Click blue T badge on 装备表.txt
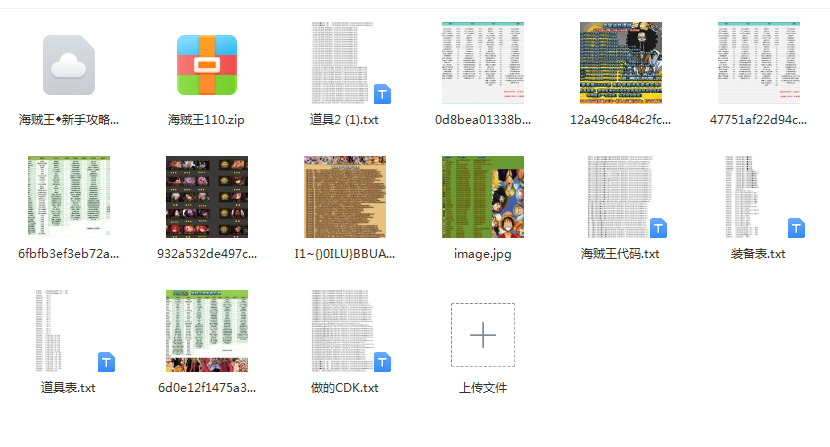 pyautogui.click(x=796, y=228)
